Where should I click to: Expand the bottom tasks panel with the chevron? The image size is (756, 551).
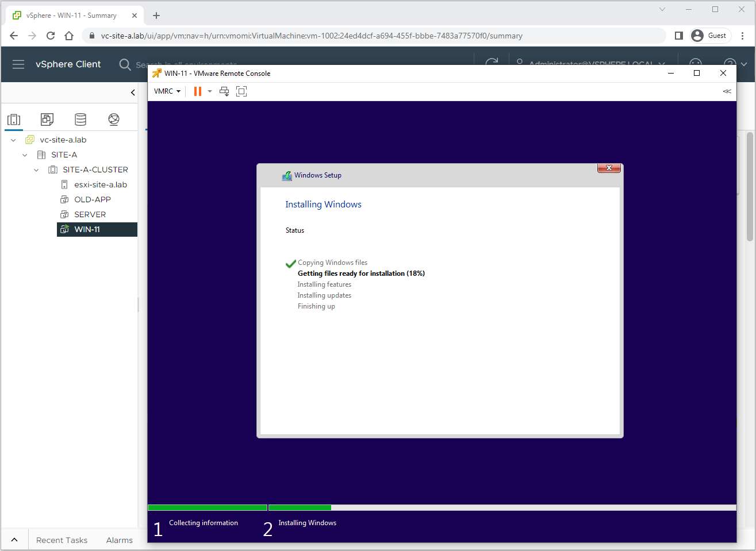14,540
